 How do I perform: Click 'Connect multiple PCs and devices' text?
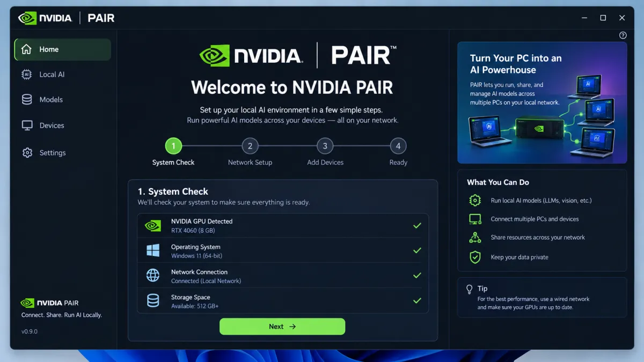(x=535, y=219)
